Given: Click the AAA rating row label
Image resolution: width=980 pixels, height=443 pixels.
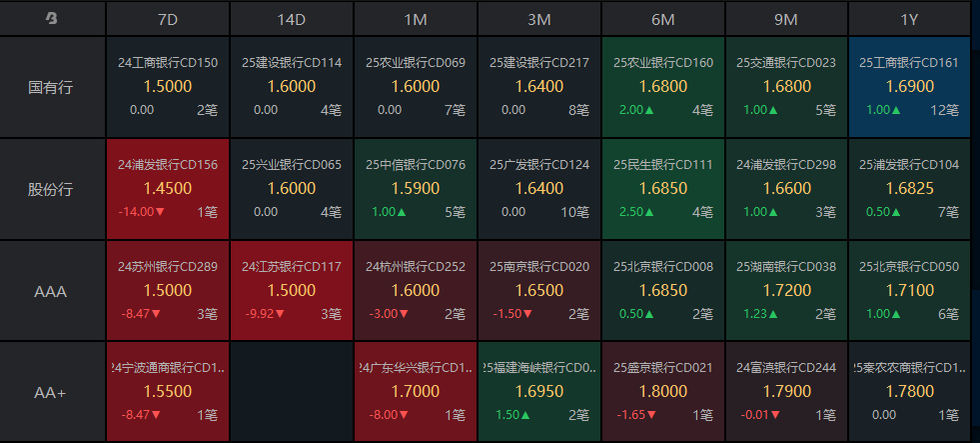Looking at the screenshot, I should coord(53,291).
